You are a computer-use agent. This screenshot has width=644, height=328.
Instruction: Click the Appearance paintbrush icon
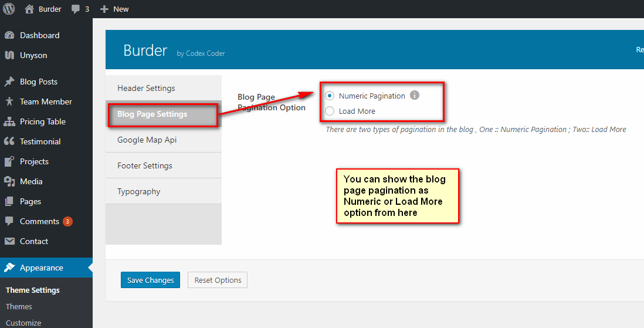tap(9, 268)
